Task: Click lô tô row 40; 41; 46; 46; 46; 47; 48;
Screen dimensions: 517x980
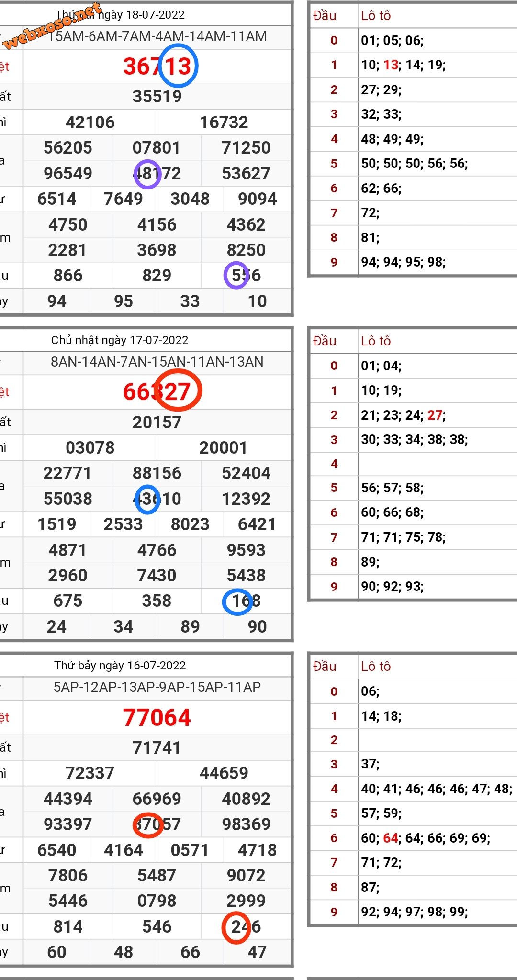Action: [x=437, y=789]
